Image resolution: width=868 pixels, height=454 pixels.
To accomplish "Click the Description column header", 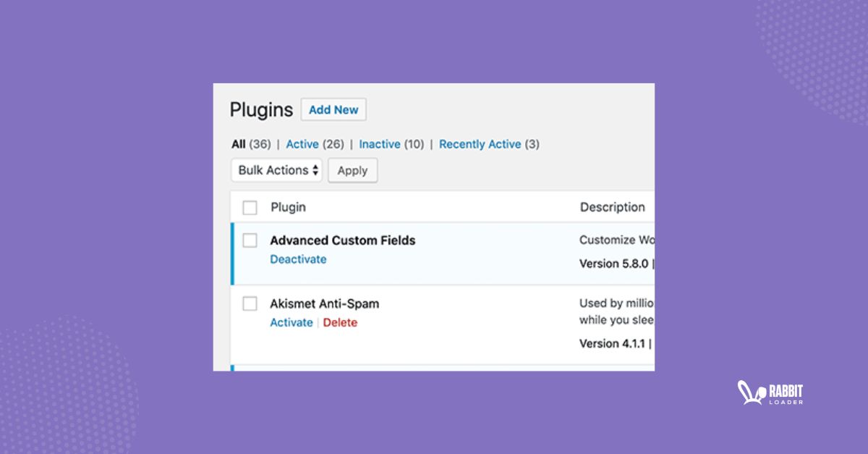I will (x=612, y=207).
